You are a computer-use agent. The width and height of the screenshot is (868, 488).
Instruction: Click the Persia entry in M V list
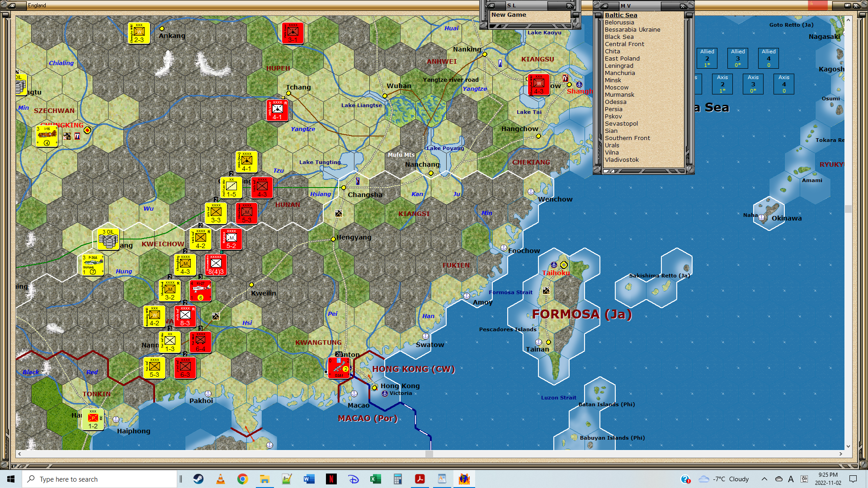coord(613,109)
